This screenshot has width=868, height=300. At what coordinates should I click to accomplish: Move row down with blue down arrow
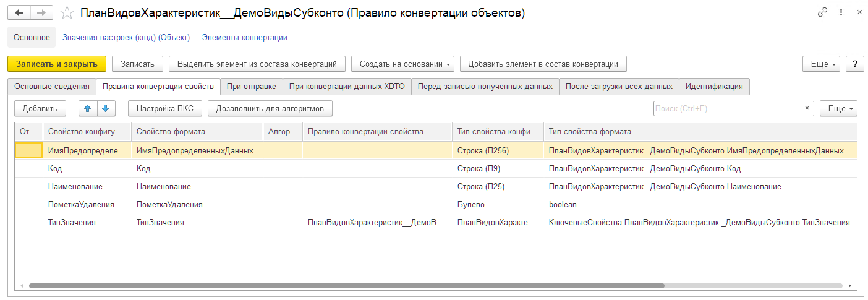click(106, 108)
